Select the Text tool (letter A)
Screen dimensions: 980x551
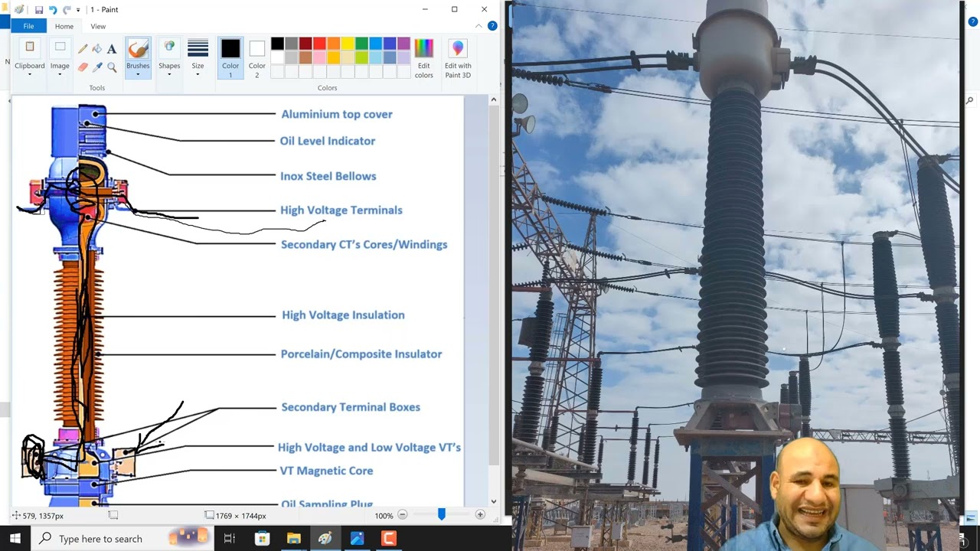(112, 49)
